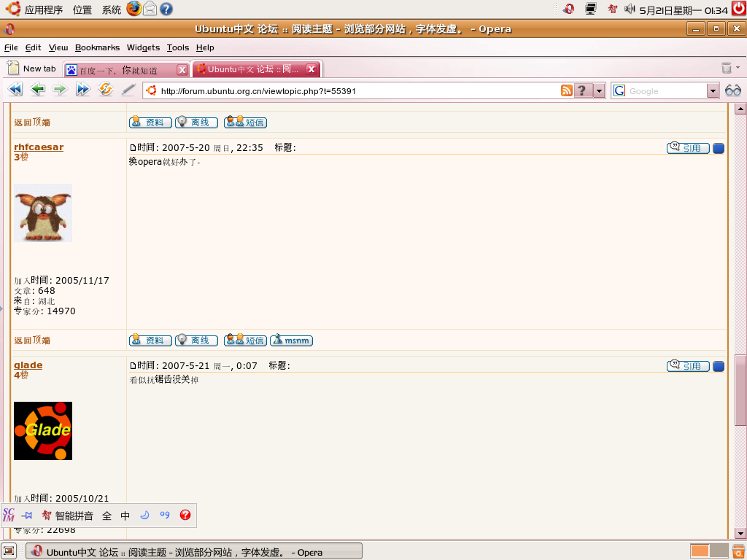
Task: Open the network monitor tray icon
Action: pos(591,9)
